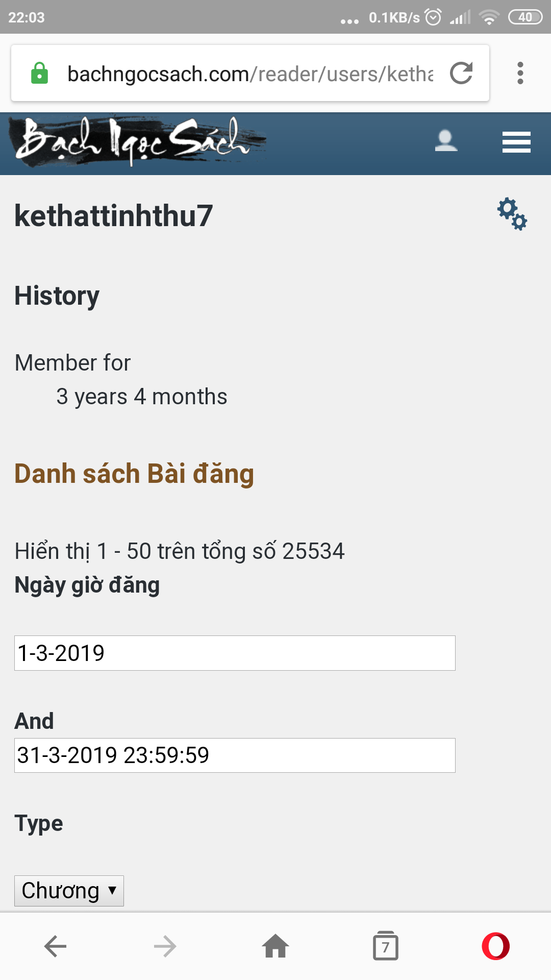Click the padlock security icon
The width and height of the screenshot is (551, 980).
41,73
